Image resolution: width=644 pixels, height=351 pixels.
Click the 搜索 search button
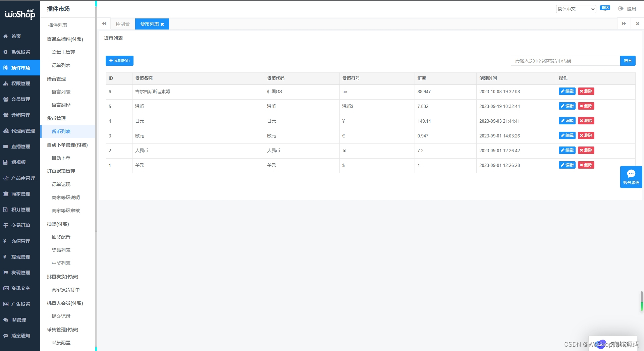(x=628, y=61)
